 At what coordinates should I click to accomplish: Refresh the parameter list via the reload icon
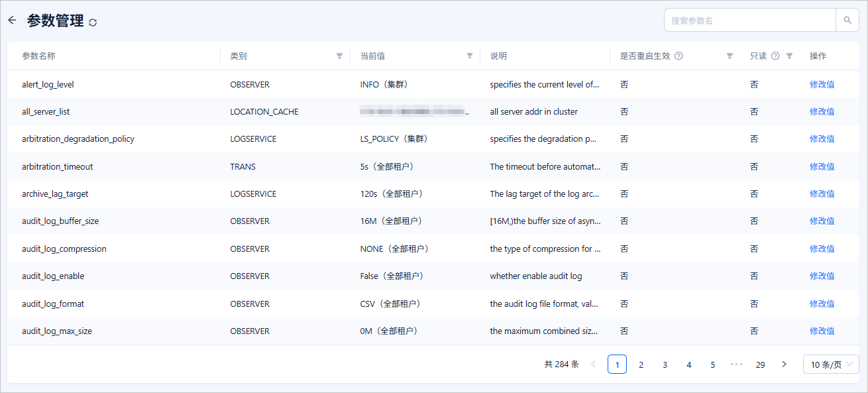coord(93,23)
